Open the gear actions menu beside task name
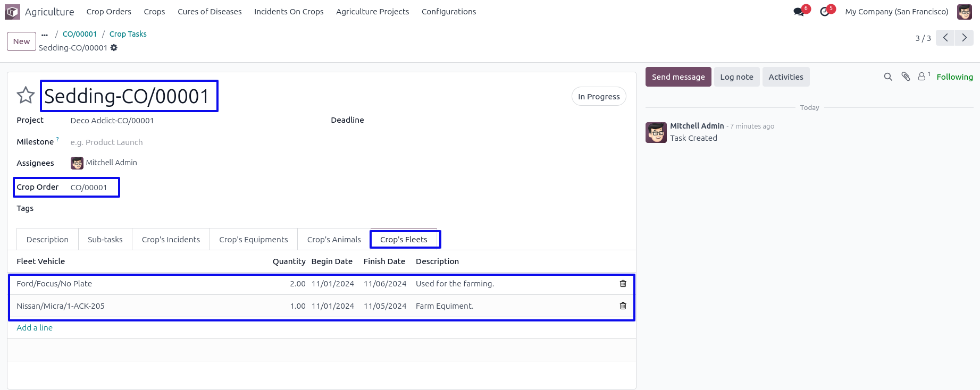This screenshot has width=980, height=390. coord(114,48)
